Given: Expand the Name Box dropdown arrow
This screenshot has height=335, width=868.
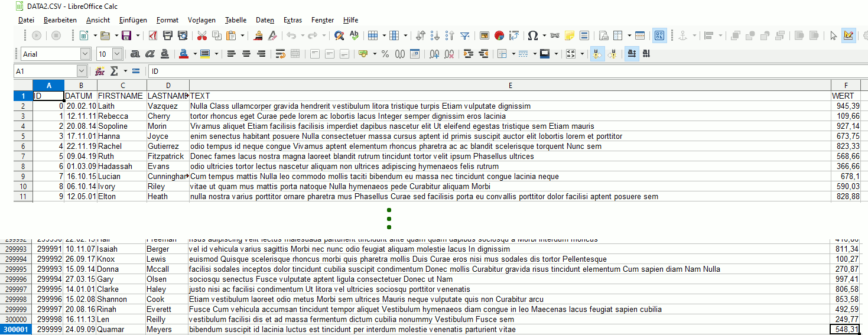Looking at the screenshot, I should (82, 71).
